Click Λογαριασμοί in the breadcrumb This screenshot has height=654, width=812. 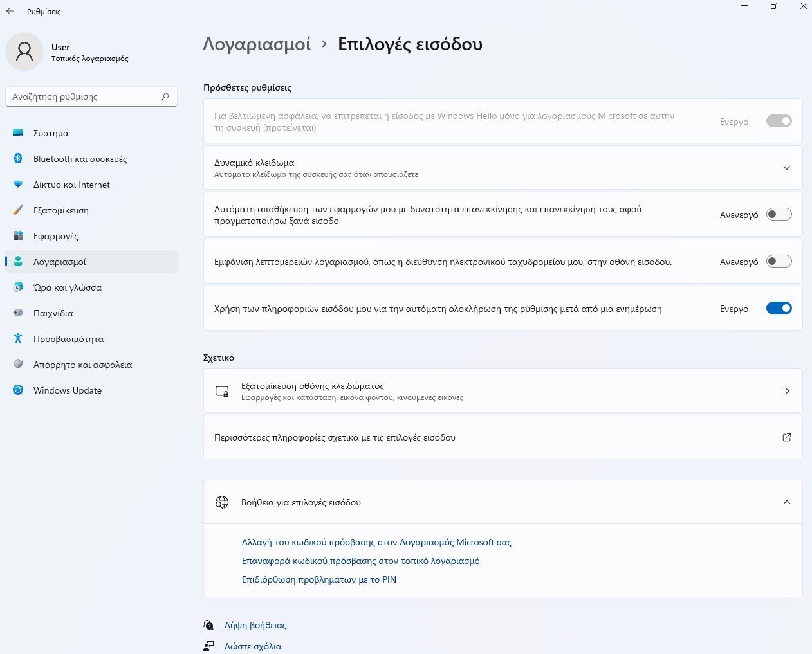pos(257,44)
